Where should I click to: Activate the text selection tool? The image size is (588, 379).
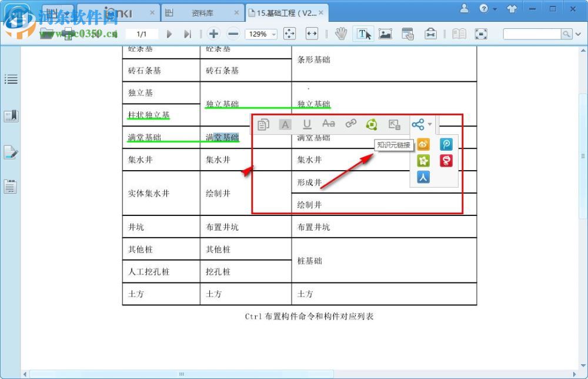pos(364,34)
